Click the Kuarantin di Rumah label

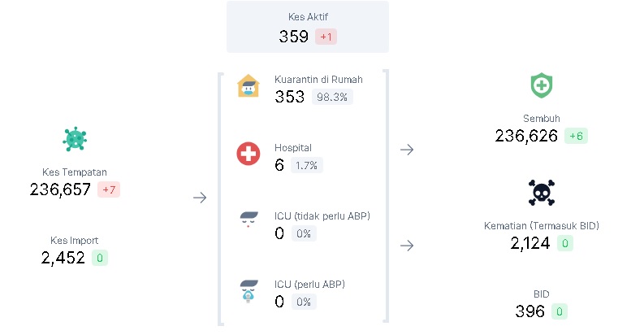tap(318, 80)
